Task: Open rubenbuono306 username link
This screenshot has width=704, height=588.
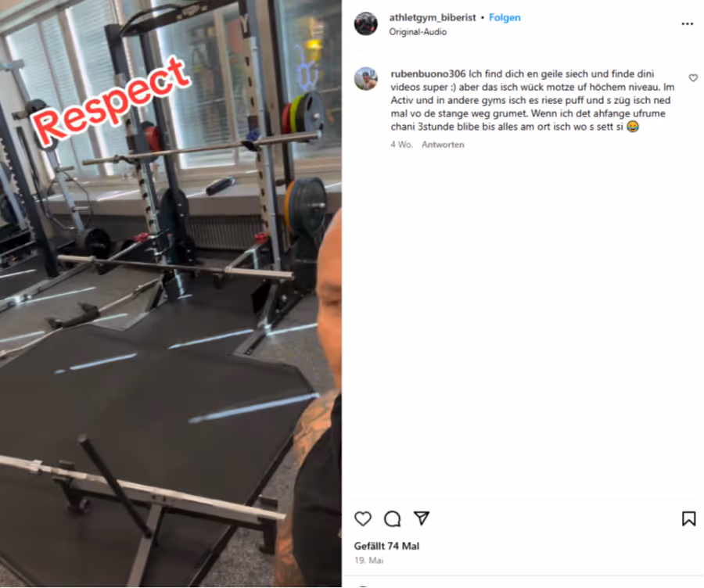Action: tap(428, 73)
